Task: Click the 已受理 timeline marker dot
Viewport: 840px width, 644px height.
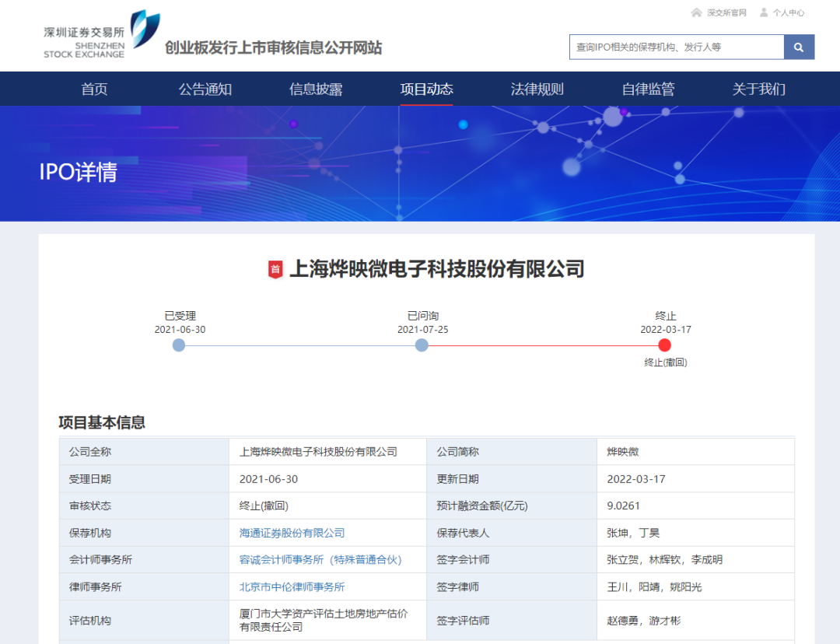Action: 179,345
